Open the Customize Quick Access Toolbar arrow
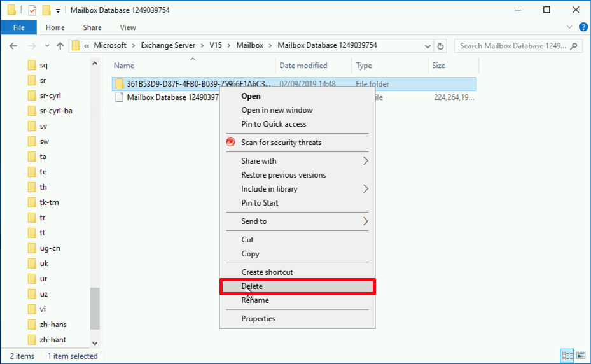 [x=58, y=11]
